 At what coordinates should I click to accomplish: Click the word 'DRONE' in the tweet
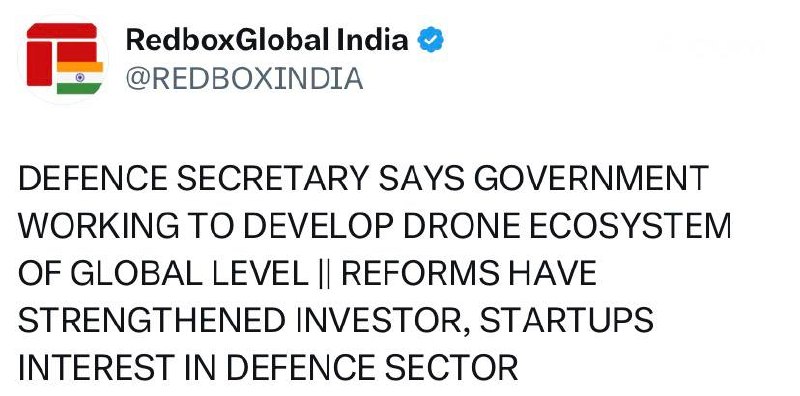461,226
